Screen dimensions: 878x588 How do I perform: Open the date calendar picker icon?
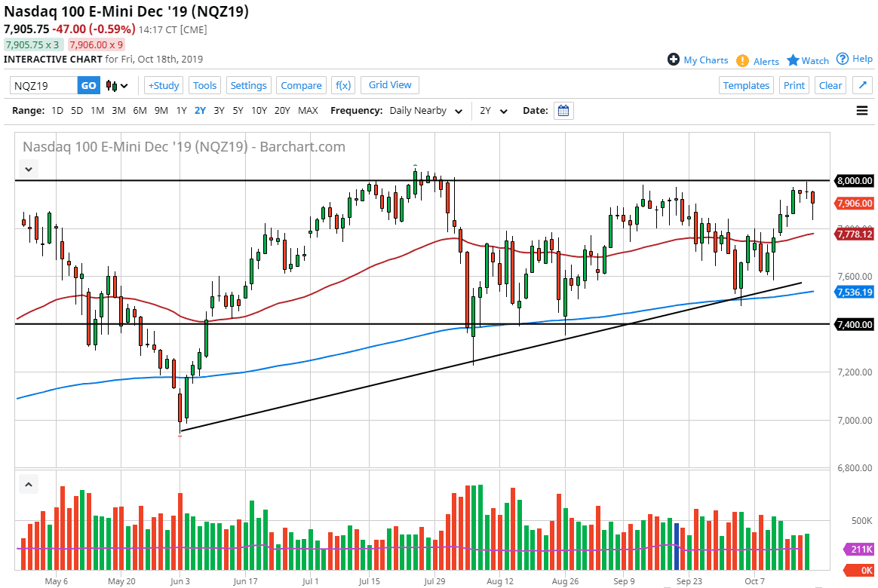tap(563, 111)
